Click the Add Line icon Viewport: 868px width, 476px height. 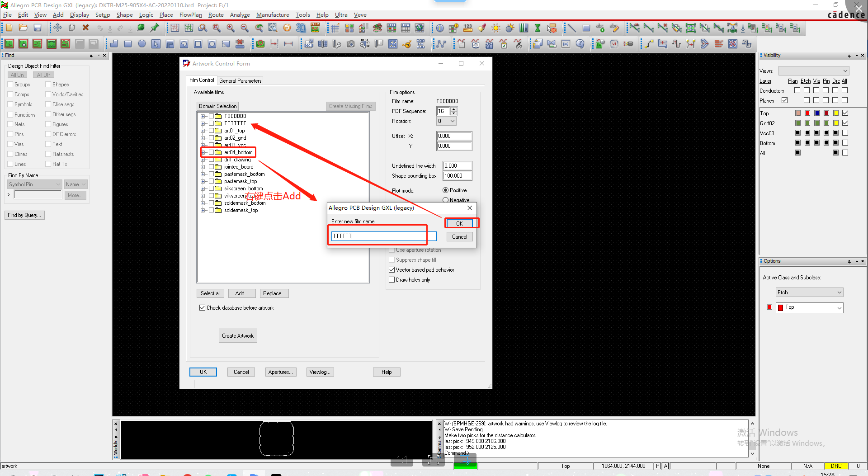[x=572, y=28]
